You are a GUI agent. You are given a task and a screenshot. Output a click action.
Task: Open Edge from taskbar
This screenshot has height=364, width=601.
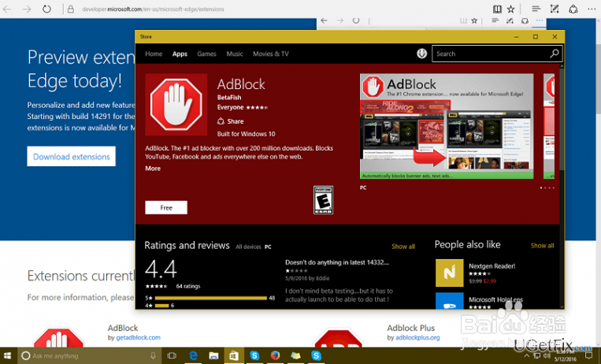coord(193,355)
